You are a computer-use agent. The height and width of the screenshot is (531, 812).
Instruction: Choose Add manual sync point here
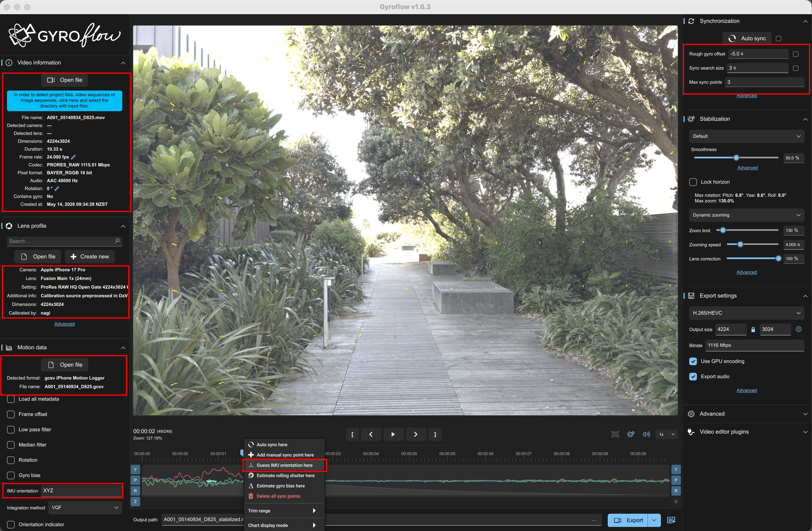pos(284,455)
